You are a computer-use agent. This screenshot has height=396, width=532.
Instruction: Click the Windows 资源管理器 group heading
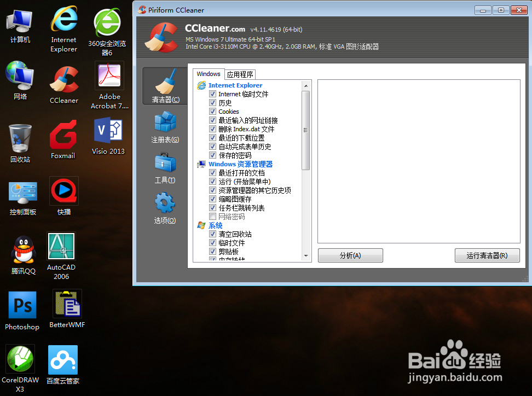coord(241,164)
